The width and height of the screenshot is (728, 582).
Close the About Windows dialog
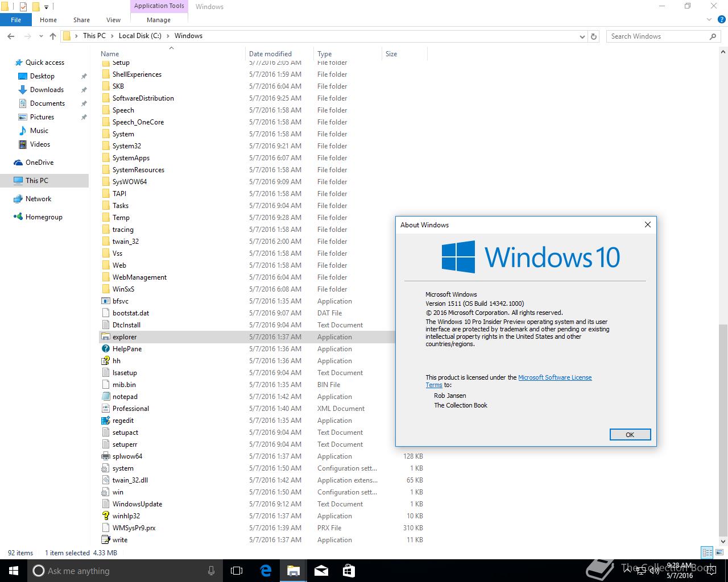pyautogui.click(x=647, y=225)
